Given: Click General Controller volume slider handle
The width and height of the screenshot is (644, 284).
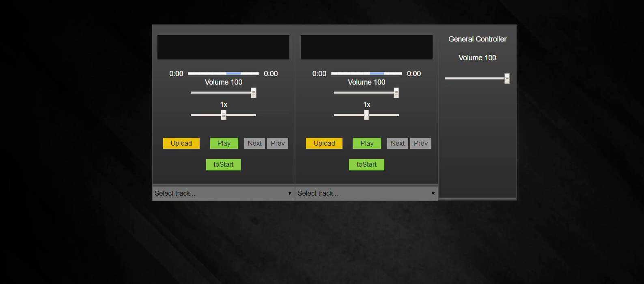Looking at the screenshot, I should tap(507, 78).
